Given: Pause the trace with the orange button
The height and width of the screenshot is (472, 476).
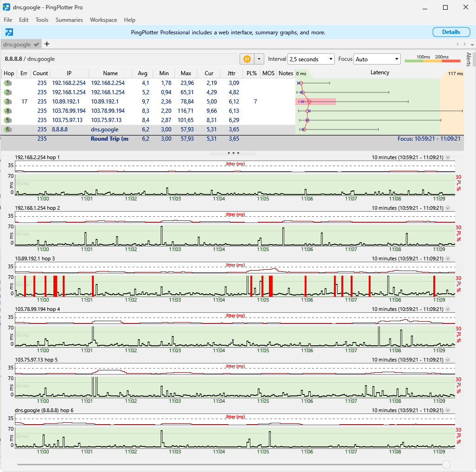Looking at the screenshot, I should click(x=247, y=59).
